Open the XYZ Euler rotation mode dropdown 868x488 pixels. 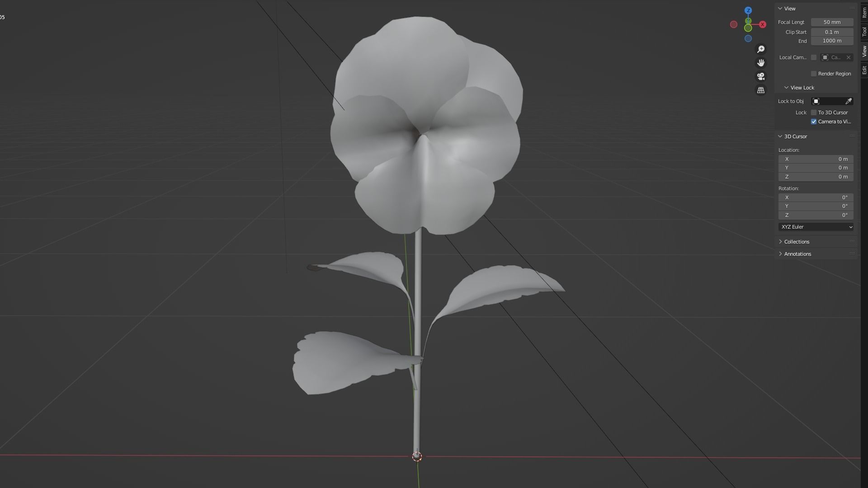(x=816, y=227)
